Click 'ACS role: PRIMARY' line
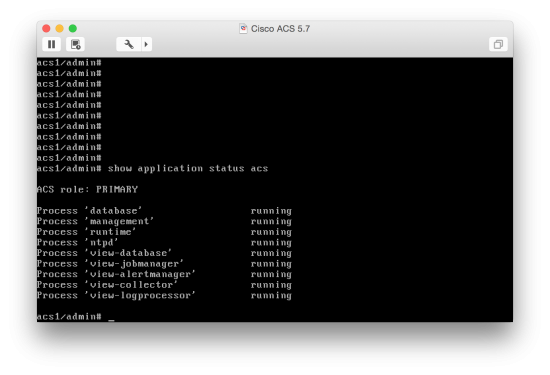550x375 pixels. click(87, 189)
